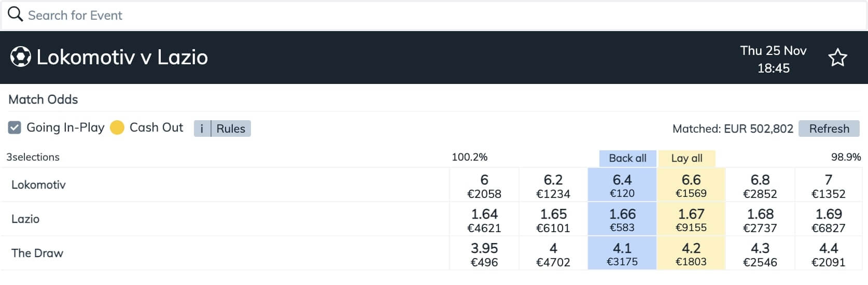Select The Draw selection name

click(x=37, y=253)
